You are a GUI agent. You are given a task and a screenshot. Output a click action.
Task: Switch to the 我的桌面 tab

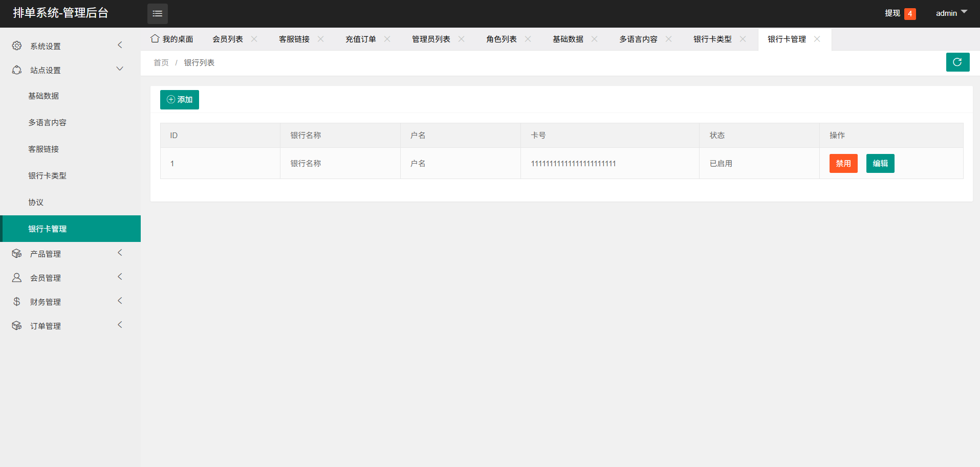pos(172,39)
